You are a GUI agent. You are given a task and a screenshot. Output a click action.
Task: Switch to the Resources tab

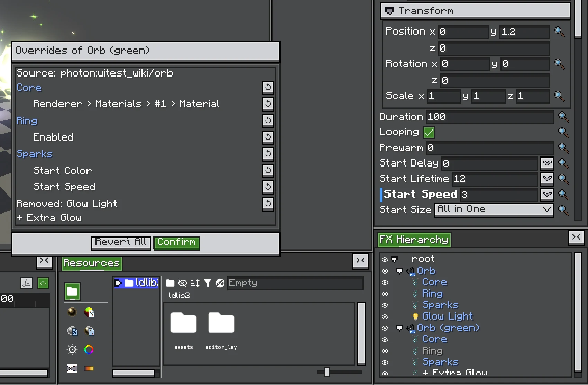coord(92,263)
